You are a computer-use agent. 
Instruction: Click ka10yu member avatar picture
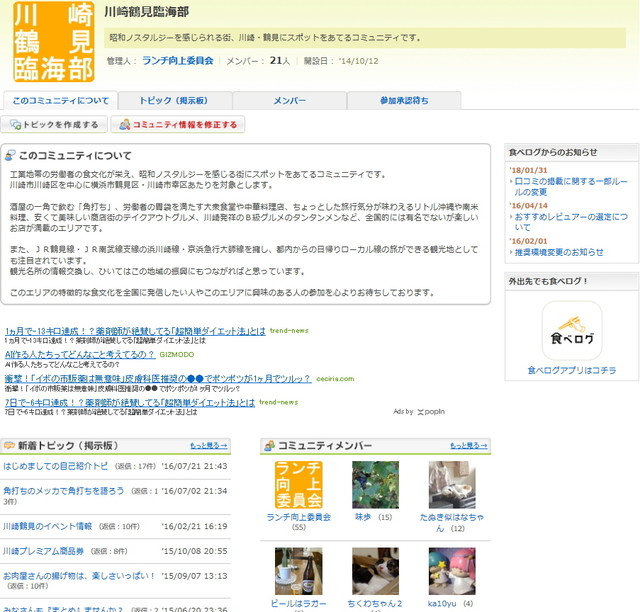pos(452,571)
